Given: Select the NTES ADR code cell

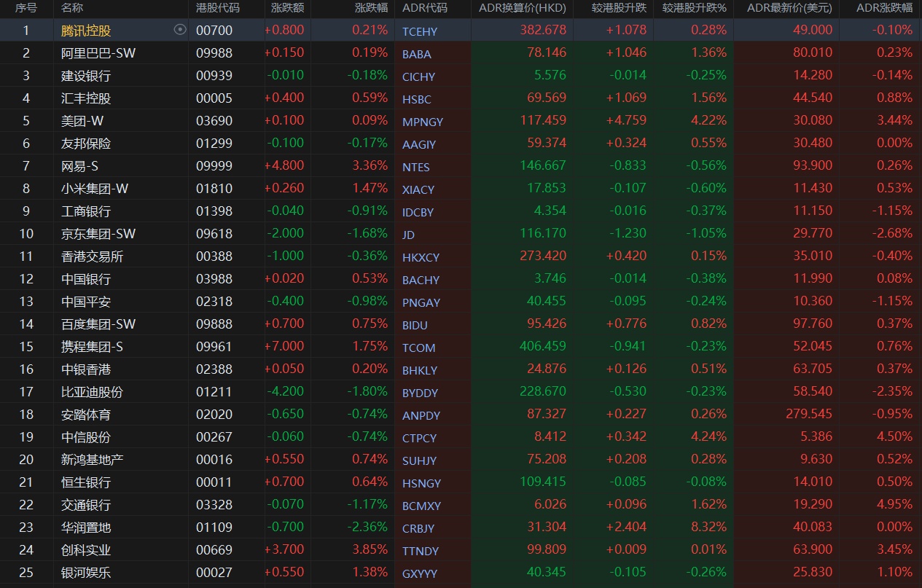Looking at the screenshot, I should [x=416, y=167].
